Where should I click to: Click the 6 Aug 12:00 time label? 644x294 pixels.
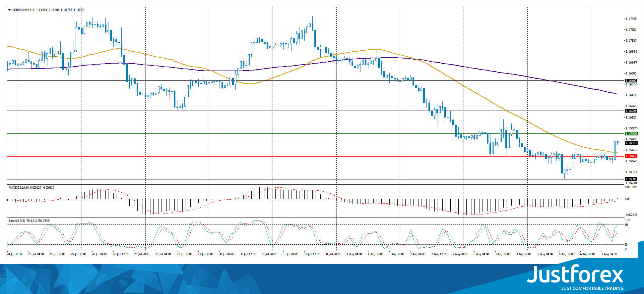pyautogui.click(x=566, y=254)
